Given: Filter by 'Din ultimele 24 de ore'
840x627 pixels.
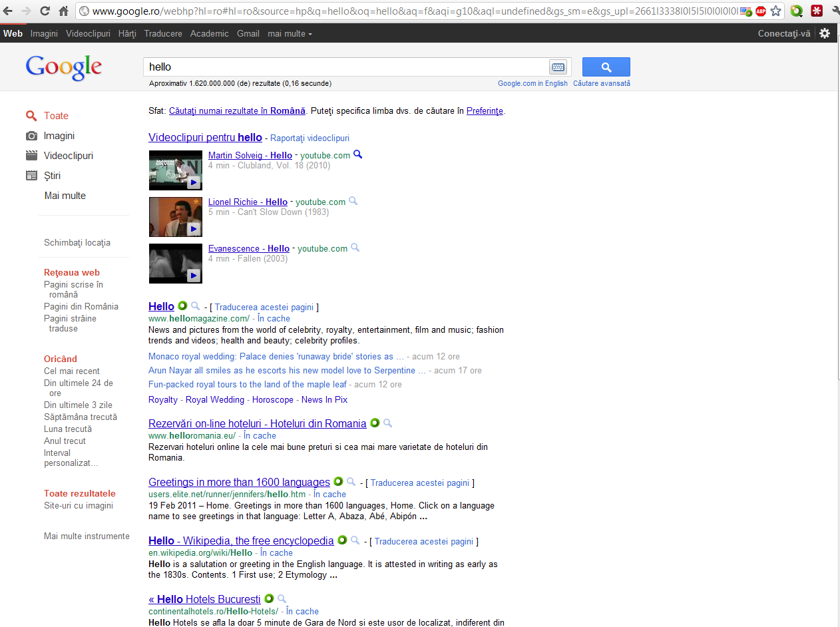Looking at the screenshot, I should click(79, 388).
